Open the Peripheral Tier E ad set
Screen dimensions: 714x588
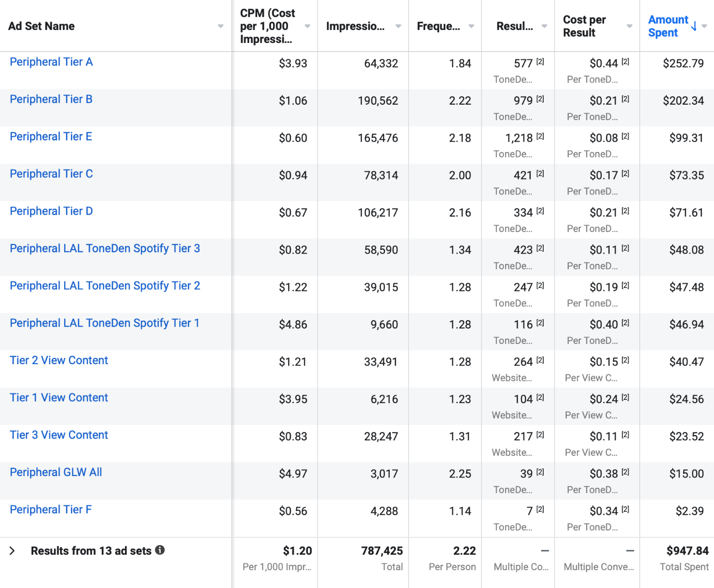tap(51, 137)
